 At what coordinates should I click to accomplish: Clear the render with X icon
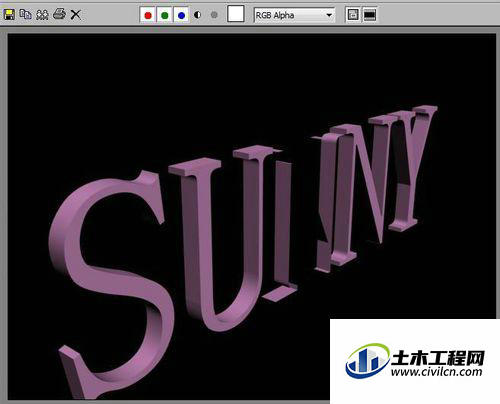76,15
